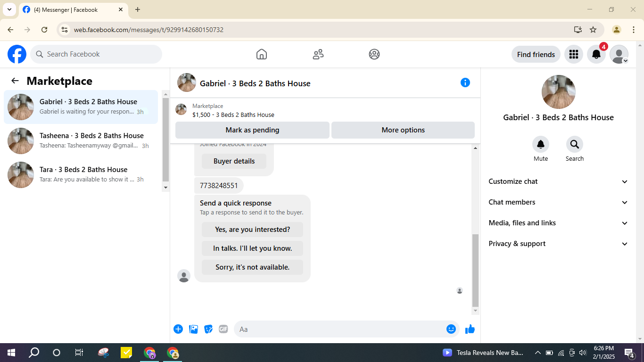Click the chat header title Gabriel listing

click(x=255, y=83)
